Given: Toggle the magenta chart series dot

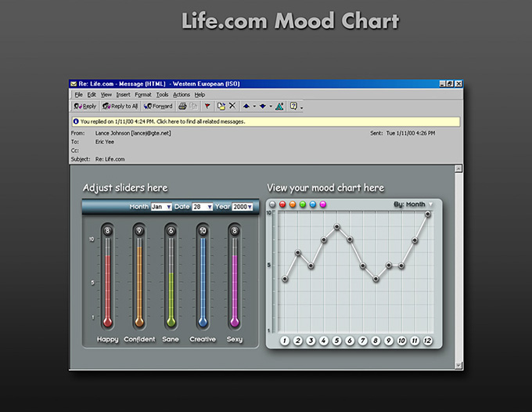Looking at the screenshot, I should 323,204.
